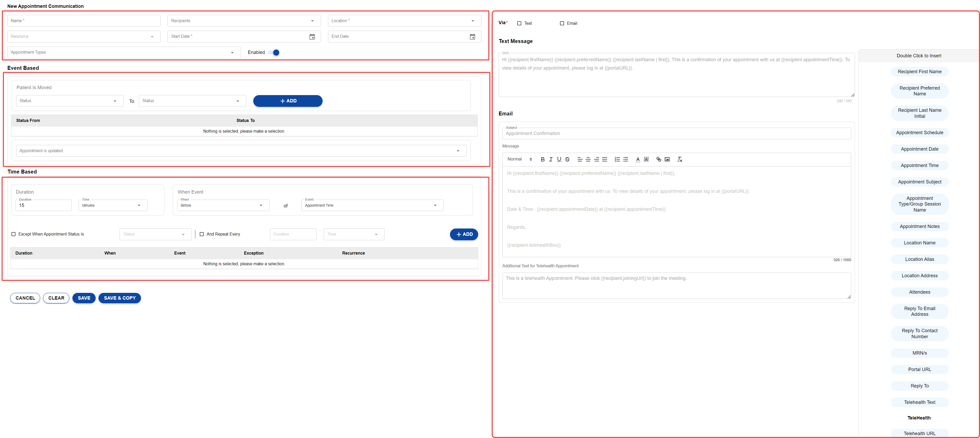Click the email Subject input field
The image size is (980, 438).
[x=676, y=134]
